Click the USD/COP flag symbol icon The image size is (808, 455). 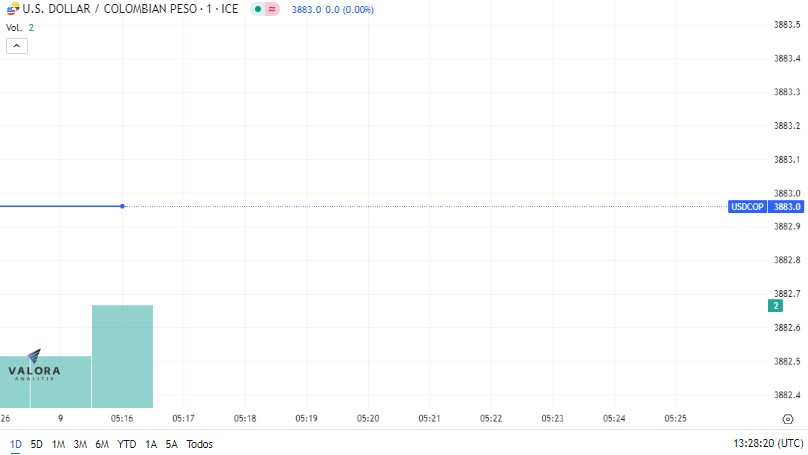pyautogui.click(x=12, y=9)
